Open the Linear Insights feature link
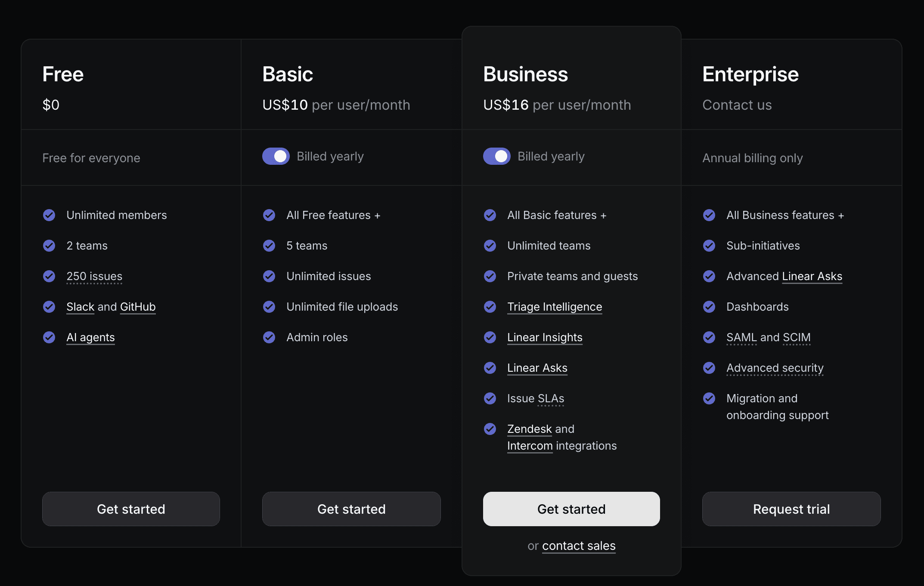 (544, 337)
